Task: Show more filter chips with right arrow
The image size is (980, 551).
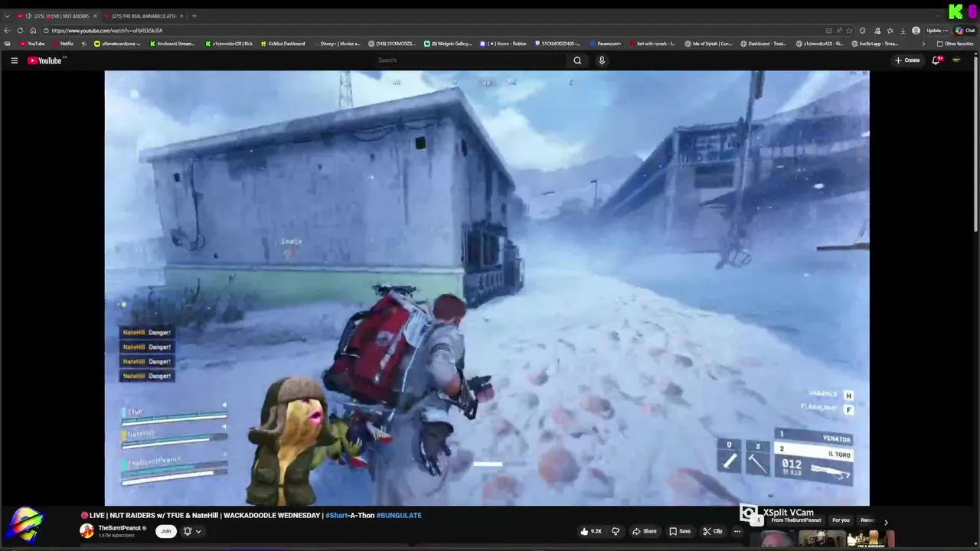Action: (x=886, y=522)
